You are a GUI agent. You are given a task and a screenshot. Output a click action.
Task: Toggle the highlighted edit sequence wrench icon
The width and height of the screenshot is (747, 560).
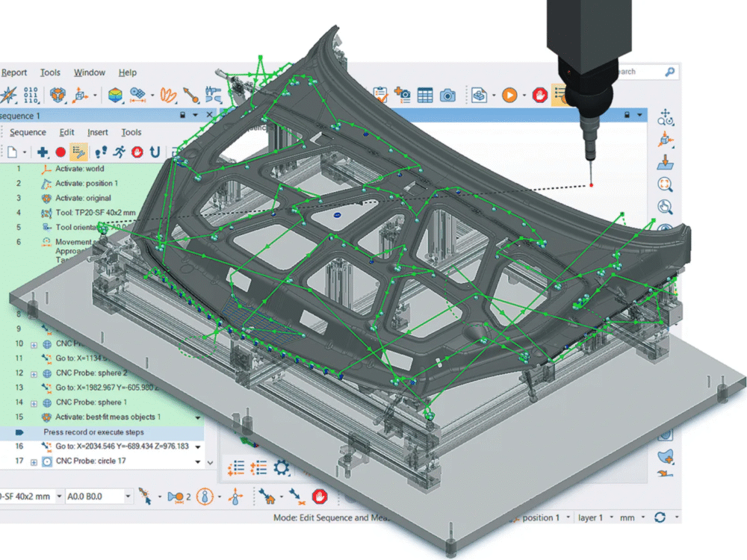click(78, 152)
